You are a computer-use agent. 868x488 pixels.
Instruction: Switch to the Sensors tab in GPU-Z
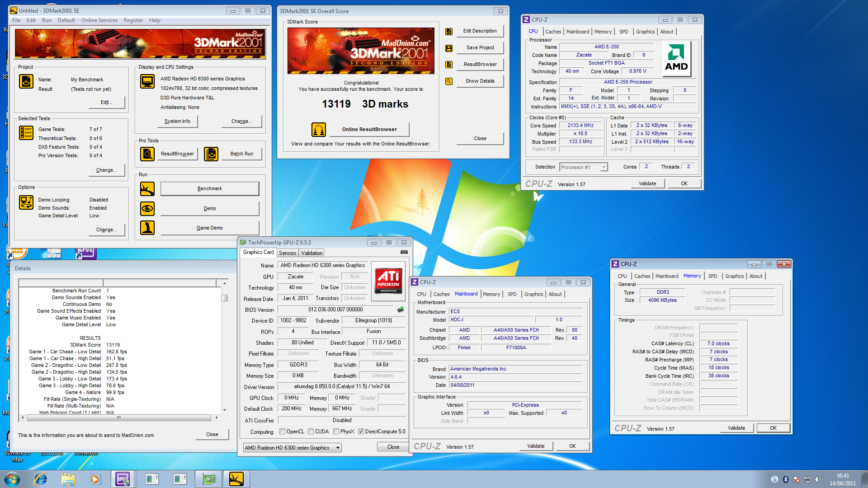(288, 253)
